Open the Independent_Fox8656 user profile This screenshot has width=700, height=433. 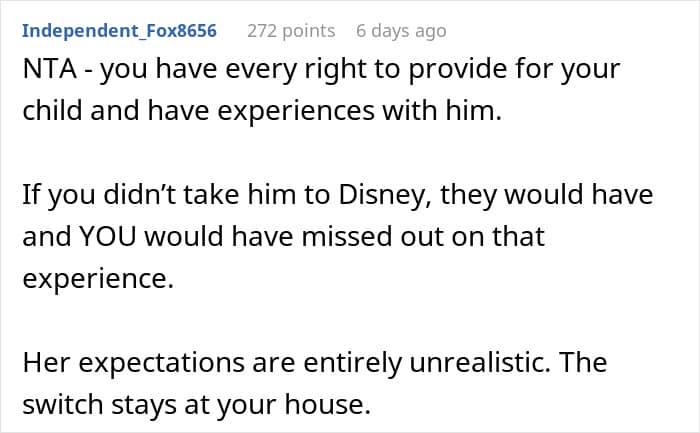[x=119, y=31]
